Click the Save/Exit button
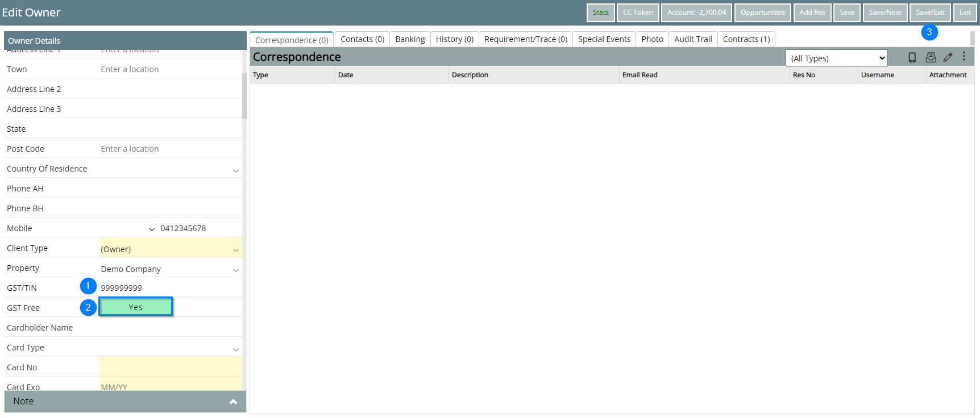The width and height of the screenshot is (980, 418). coord(930,12)
